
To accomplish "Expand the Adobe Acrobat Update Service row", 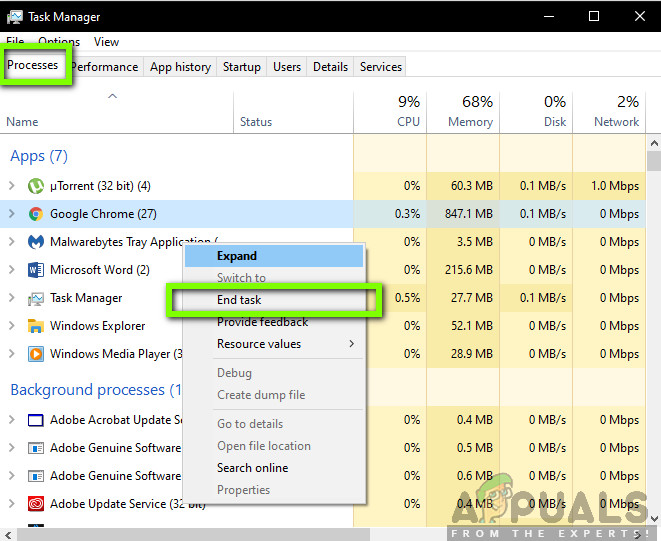I will [12, 420].
